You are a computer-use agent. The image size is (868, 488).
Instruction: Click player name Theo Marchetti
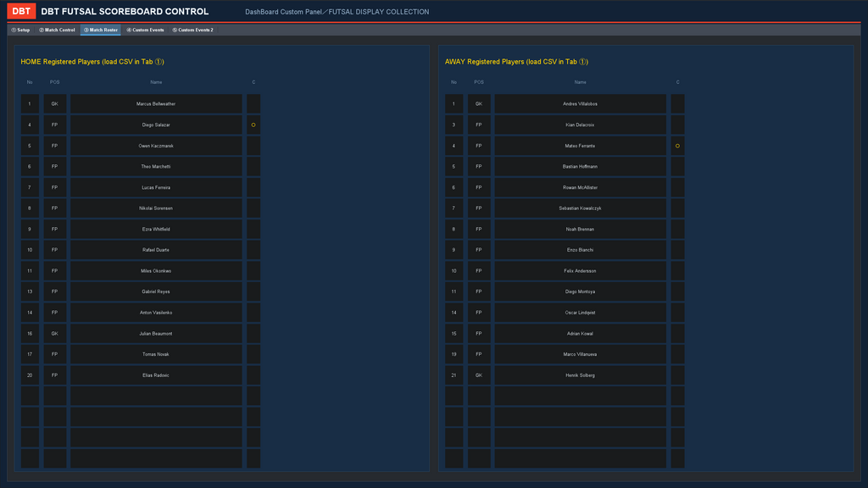coord(156,167)
